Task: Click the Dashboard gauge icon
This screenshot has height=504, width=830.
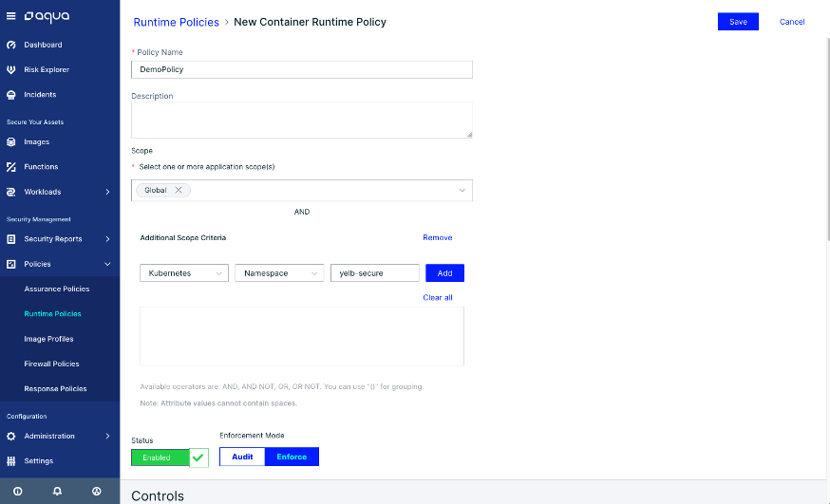Action: (x=11, y=45)
